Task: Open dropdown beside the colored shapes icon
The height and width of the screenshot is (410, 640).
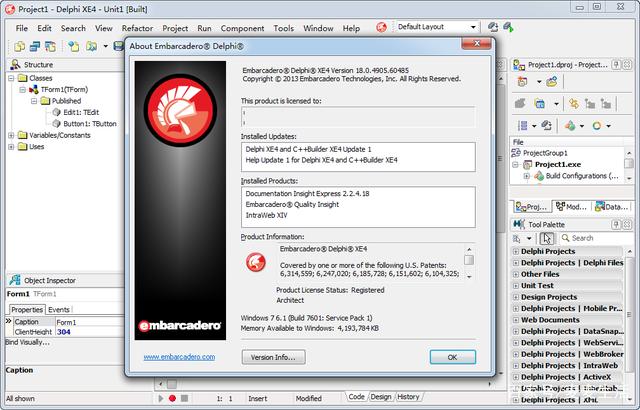Action: click(582, 126)
